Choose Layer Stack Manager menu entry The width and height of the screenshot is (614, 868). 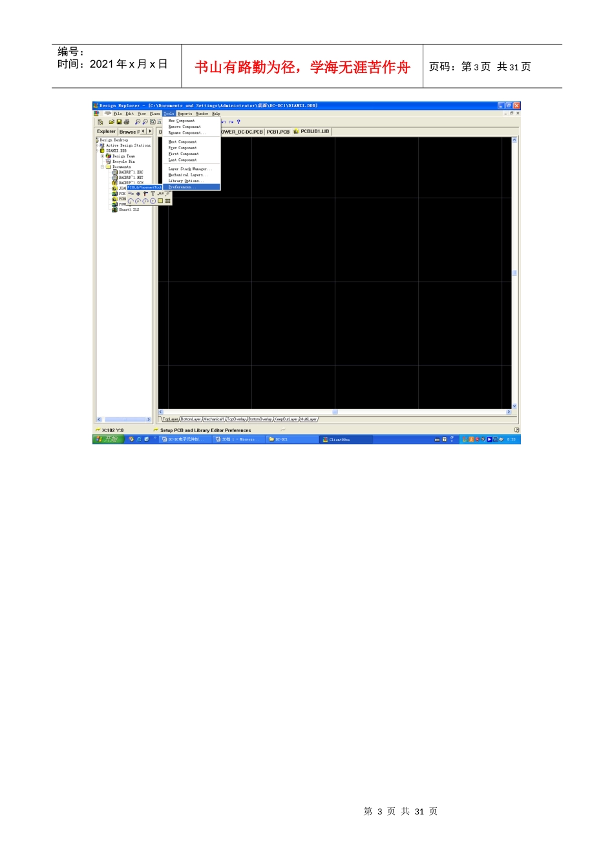(x=191, y=169)
